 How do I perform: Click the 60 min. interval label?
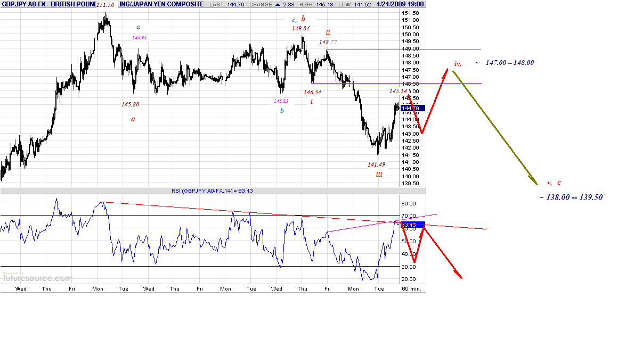pyautogui.click(x=411, y=289)
